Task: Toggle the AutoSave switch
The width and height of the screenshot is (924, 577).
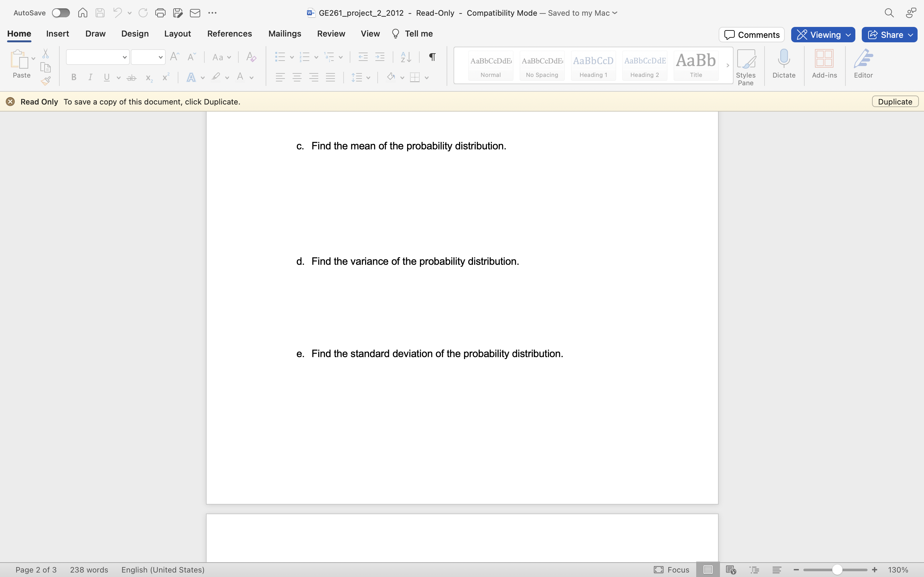Action: [61, 13]
